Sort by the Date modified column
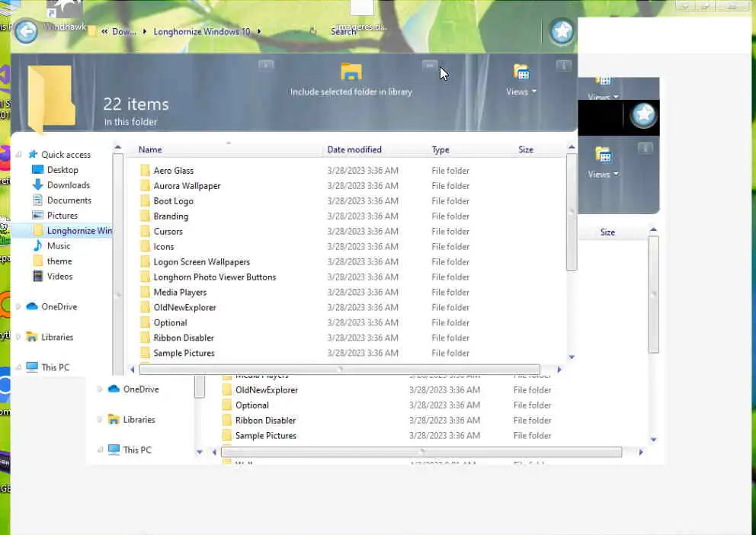Viewport: 756px width, 535px height. click(354, 150)
